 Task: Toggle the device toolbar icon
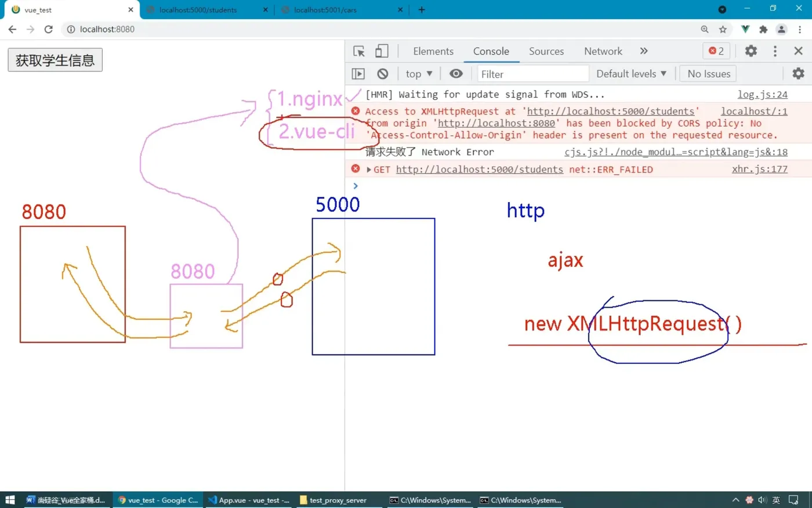[x=381, y=51]
